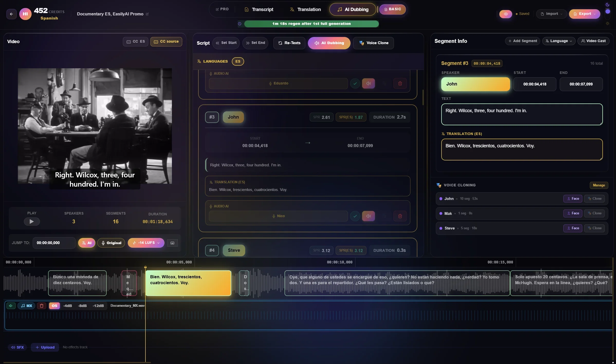This screenshot has width=616, height=364.
Task: Open the Language dropdown in Segment Info
Action: [559, 41]
